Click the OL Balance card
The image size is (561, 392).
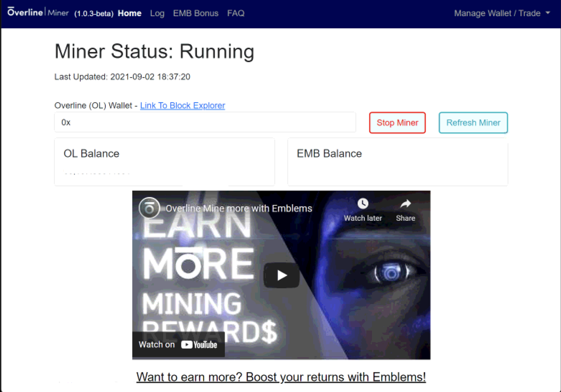tap(164, 162)
